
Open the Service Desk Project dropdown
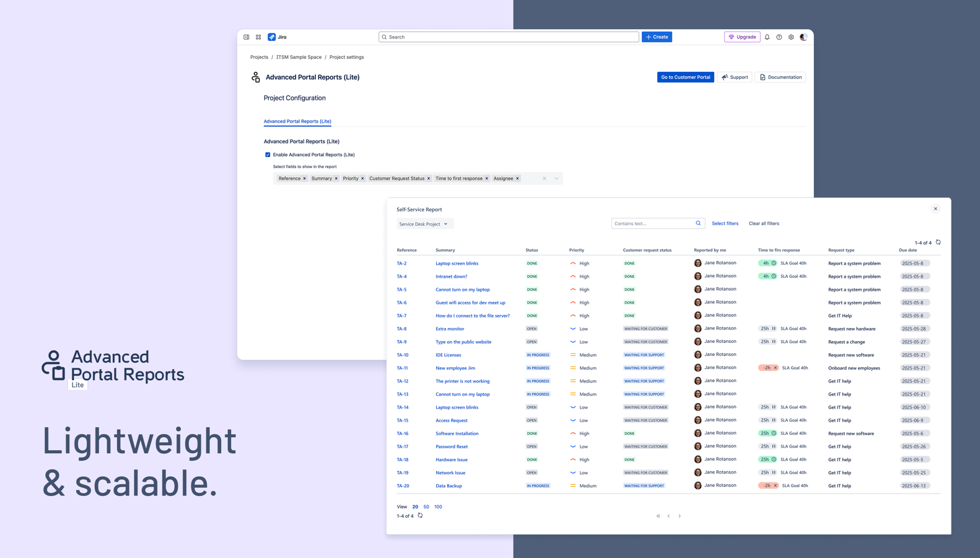tap(425, 224)
